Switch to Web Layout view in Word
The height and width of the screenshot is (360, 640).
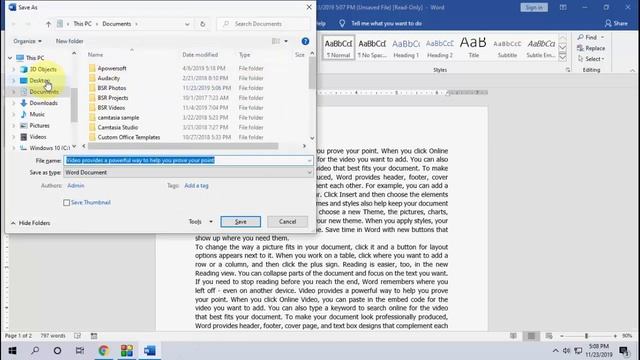549,336
